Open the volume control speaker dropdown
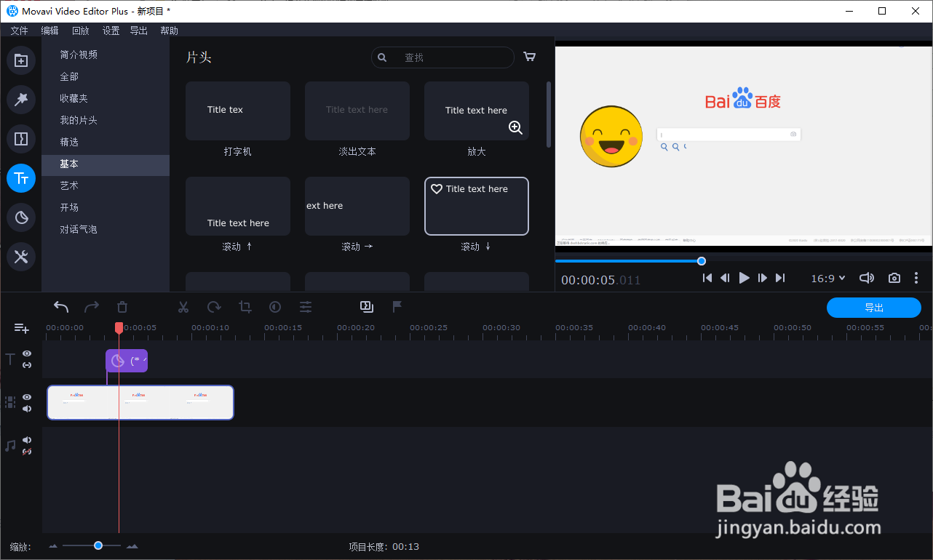933x560 pixels. pos(866,278)
